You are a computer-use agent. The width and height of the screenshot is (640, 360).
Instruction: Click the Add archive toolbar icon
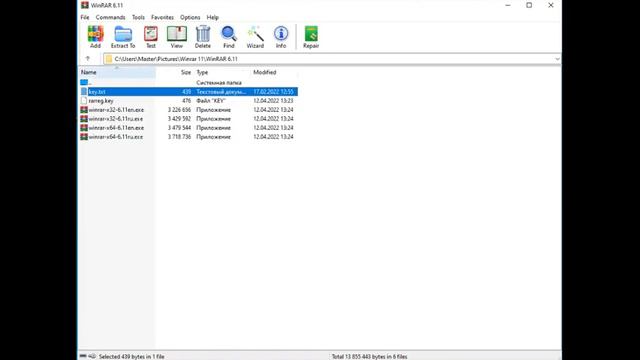[96, 37]
